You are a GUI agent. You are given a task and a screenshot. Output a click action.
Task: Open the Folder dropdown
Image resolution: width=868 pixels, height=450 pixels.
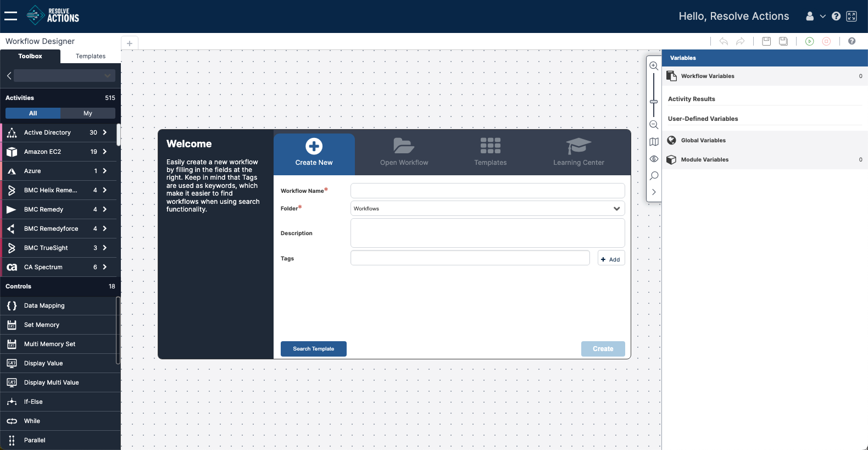488,208
